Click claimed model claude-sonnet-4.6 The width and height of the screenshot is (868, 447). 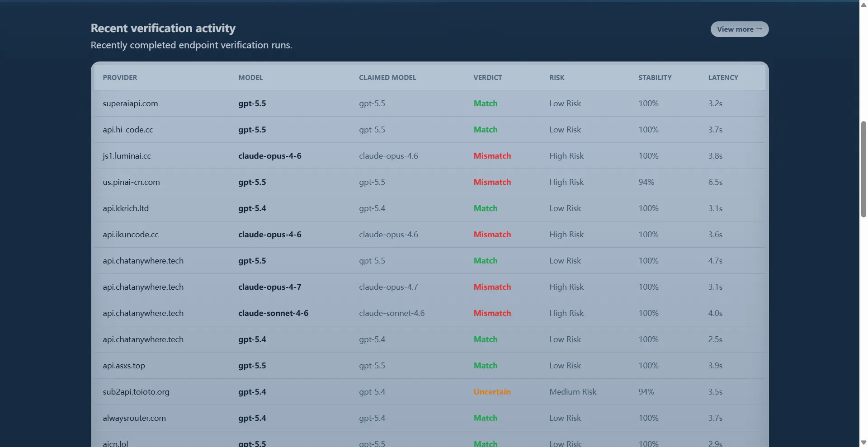tap(392, 313)
